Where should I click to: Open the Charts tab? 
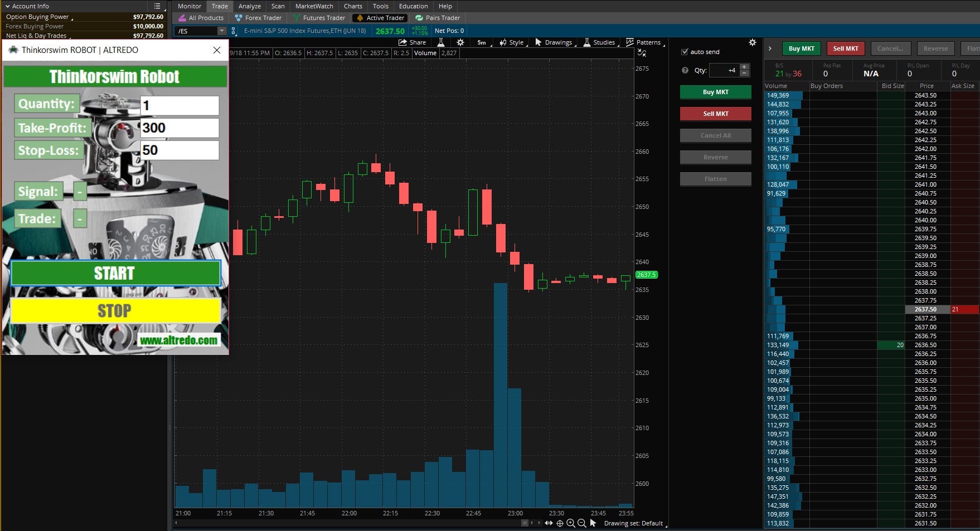click(x=353, y=6)
